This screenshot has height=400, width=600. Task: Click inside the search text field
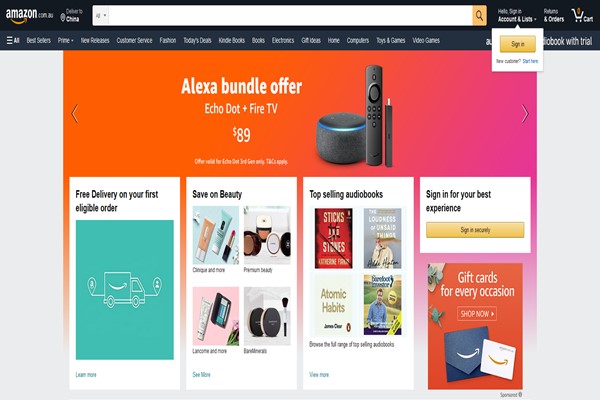click(291, 16)
